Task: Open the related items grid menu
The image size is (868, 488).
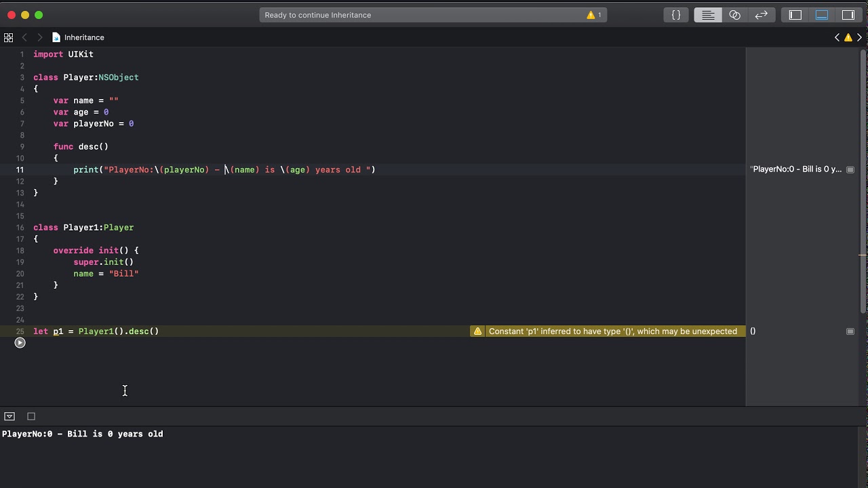Action: (8, 37)
